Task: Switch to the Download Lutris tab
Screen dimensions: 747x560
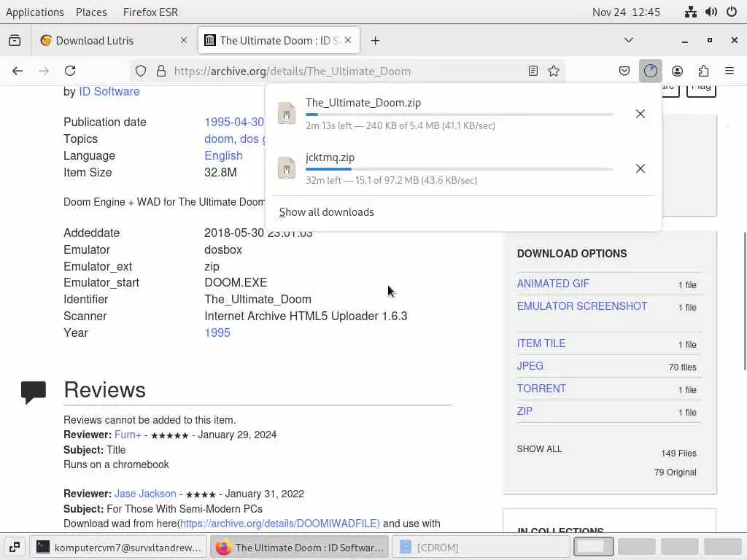Action: click(x=114, y=41)
